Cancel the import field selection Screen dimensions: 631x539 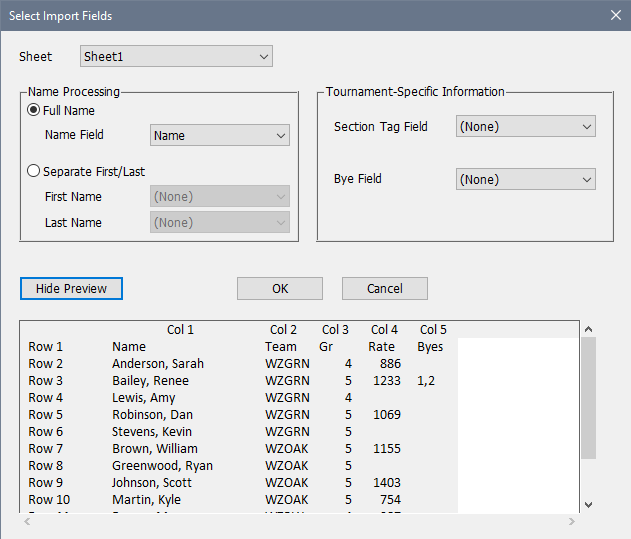pos(384,289)
